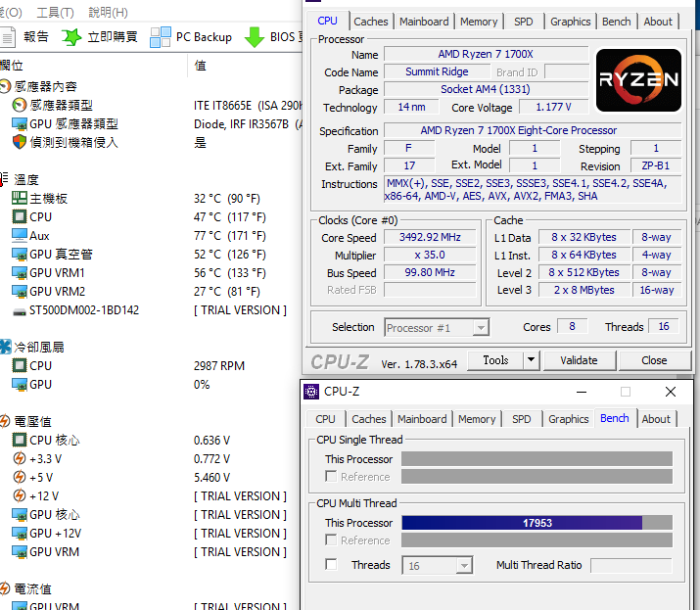Open the Processor #1 selection dropdown

[x=481, y=328]
